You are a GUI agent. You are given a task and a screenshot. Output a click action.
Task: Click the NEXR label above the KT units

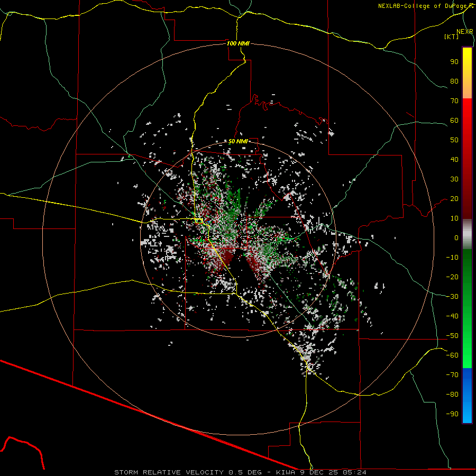[464, 32]
